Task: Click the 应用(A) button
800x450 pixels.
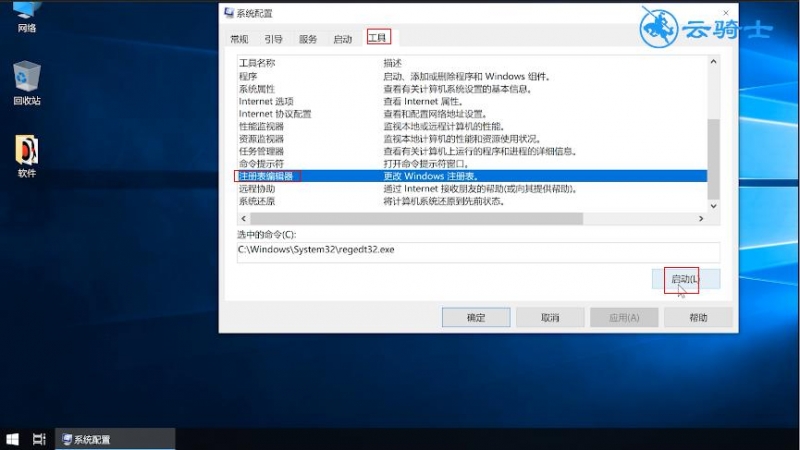Action: [x=624, y=317]
